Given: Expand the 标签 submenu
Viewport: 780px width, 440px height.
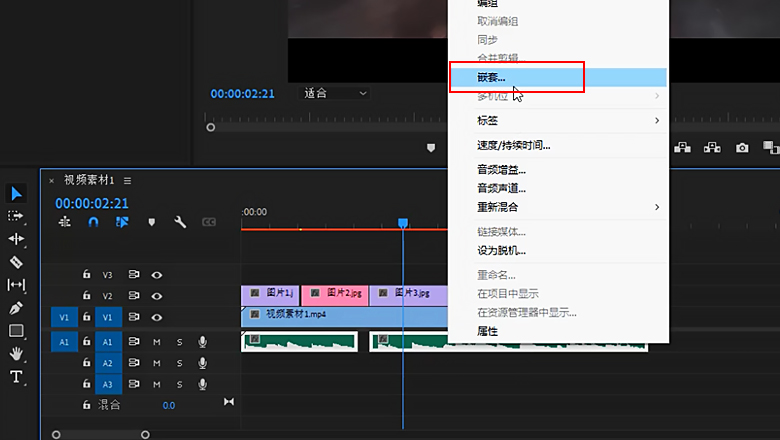Looking at the screenshot, I should pyautogui.click(x=566, y=121).
